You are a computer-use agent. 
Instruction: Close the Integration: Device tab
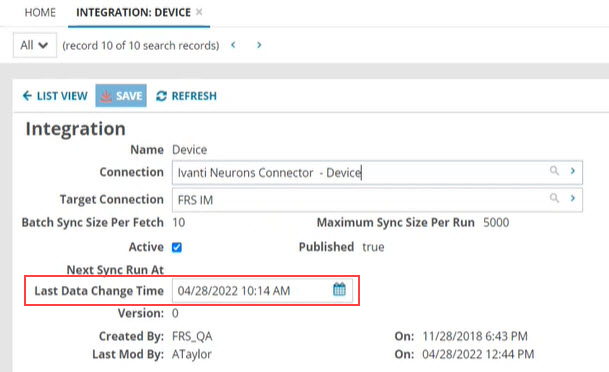click(199, 12)
